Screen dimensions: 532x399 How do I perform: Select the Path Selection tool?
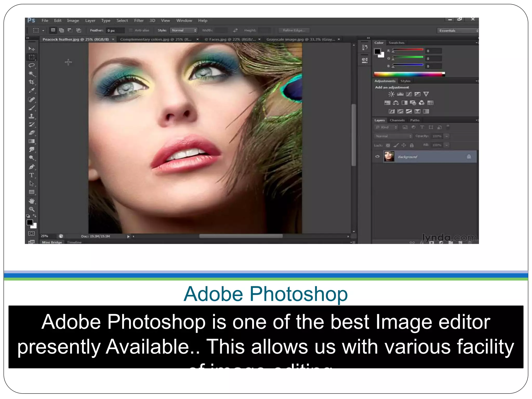(x=32, y=184)
